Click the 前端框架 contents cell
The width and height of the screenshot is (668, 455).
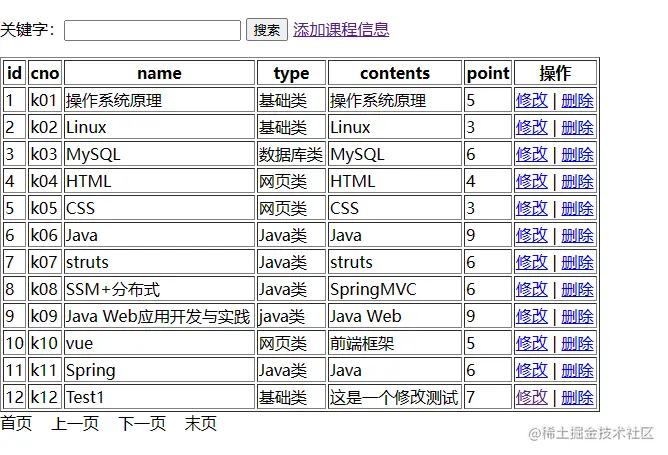click(x=395, y=343)
